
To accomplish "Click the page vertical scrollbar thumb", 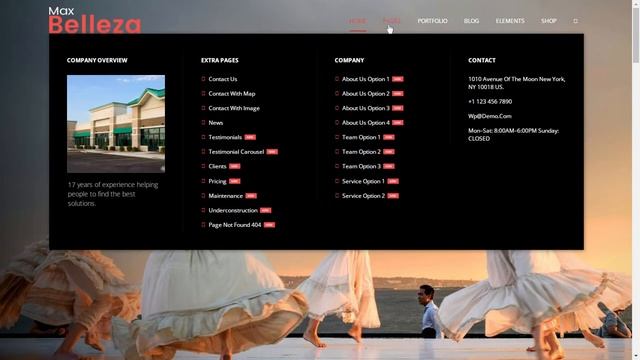I will 636,35.
